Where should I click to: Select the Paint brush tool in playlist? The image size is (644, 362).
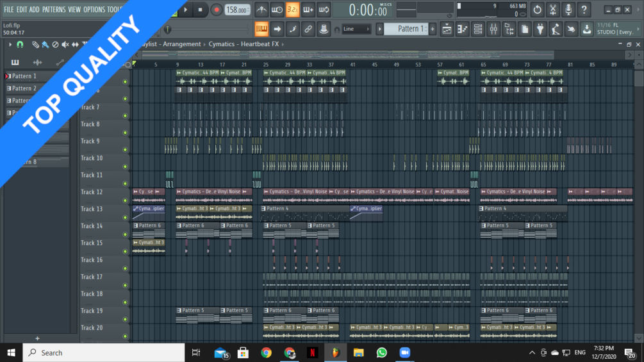pos(45,44)
